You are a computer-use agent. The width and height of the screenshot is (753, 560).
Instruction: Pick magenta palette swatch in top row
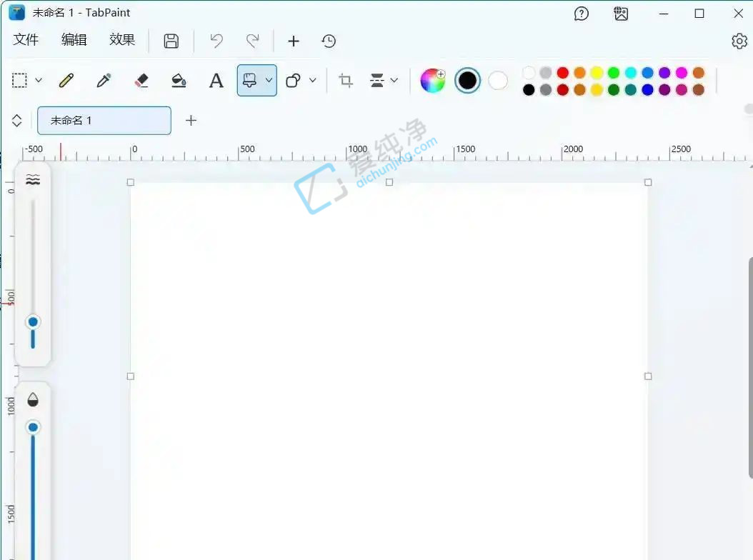click(x=682, y=73)
